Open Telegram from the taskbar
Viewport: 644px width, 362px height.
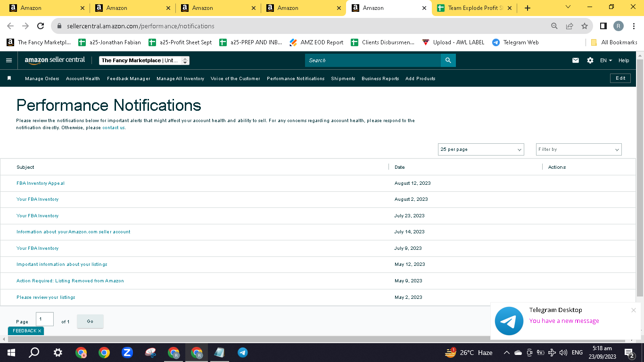[243, 353]
